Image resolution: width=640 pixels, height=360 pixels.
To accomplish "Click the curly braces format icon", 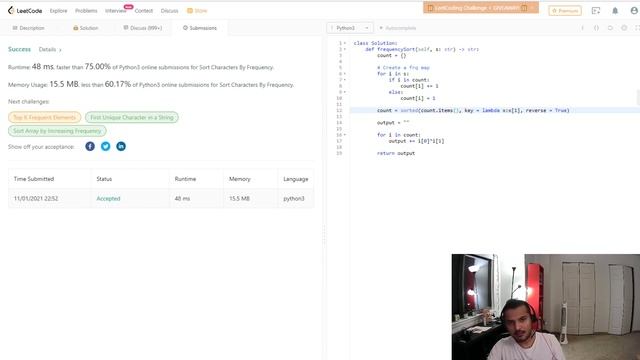I will [596, 28].
